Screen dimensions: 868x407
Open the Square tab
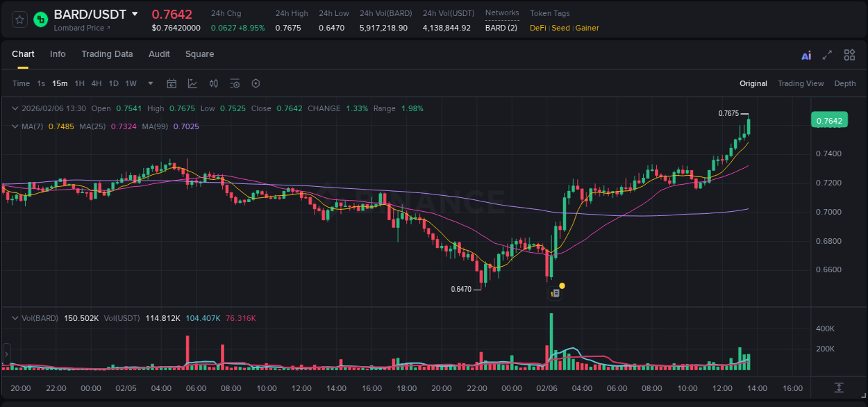click(199, 54)
